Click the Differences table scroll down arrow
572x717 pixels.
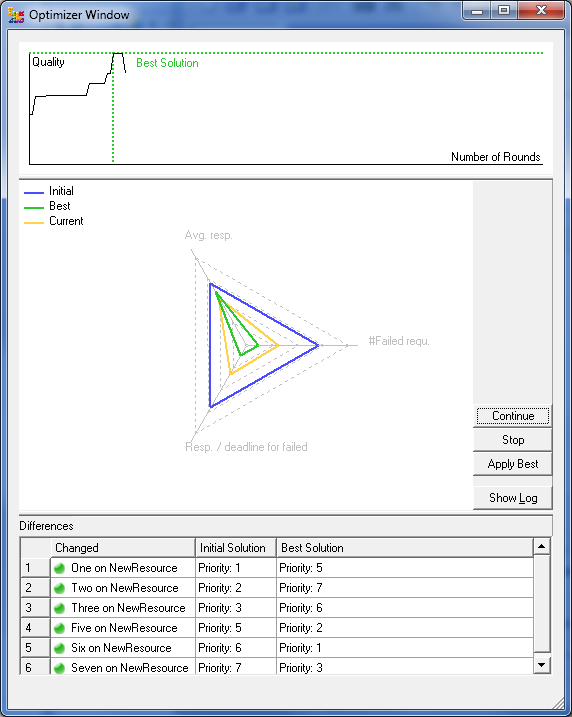tap(542, 665)
